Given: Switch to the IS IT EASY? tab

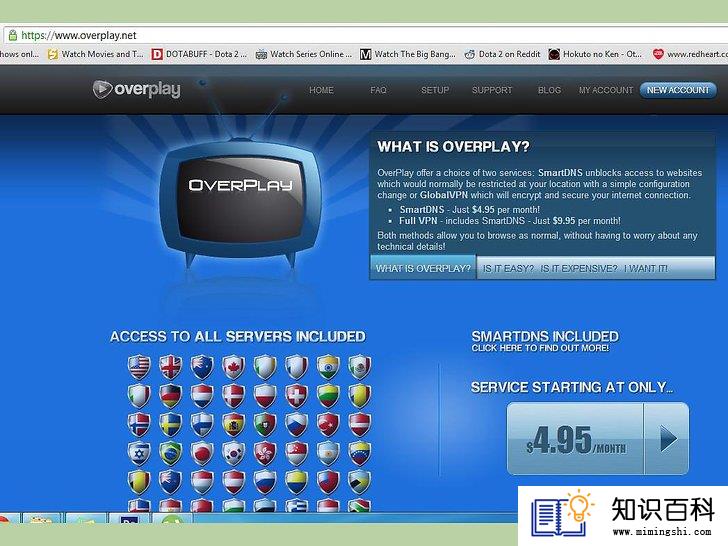Looking at the screenshot, I should pyautogui.click(x=508, y=268).
